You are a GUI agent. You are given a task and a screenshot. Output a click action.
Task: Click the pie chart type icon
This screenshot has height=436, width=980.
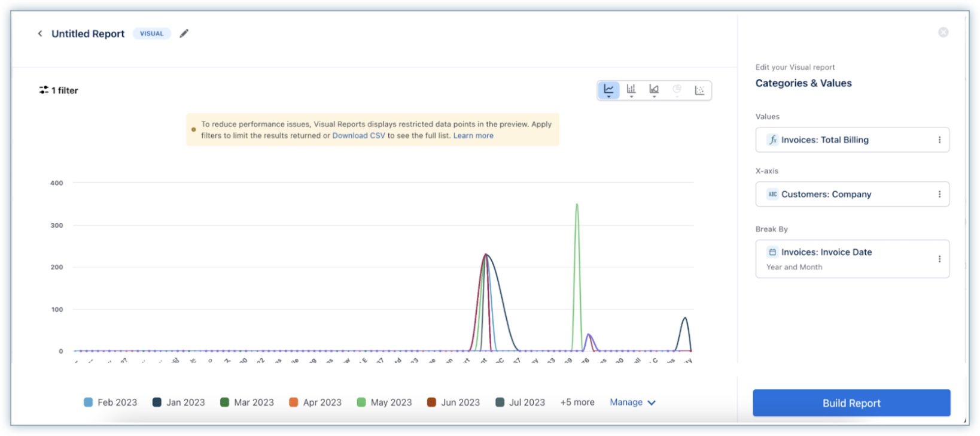677,90
